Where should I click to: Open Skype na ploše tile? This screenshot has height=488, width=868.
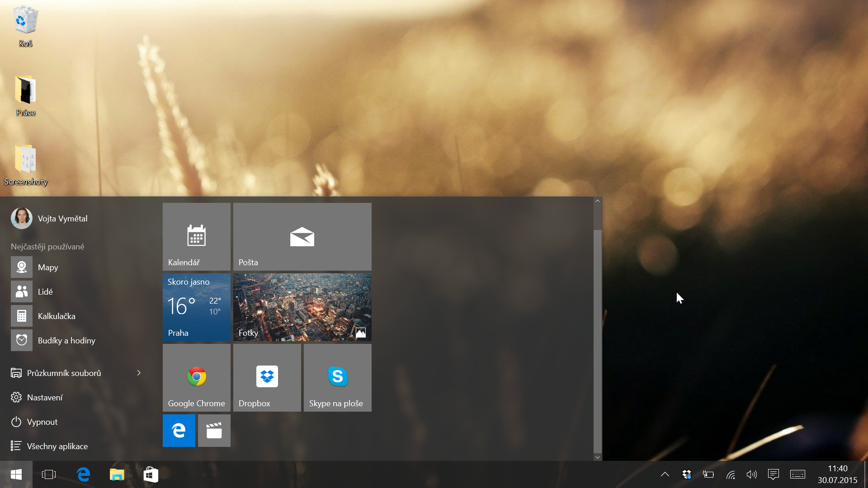coord(337,377)
